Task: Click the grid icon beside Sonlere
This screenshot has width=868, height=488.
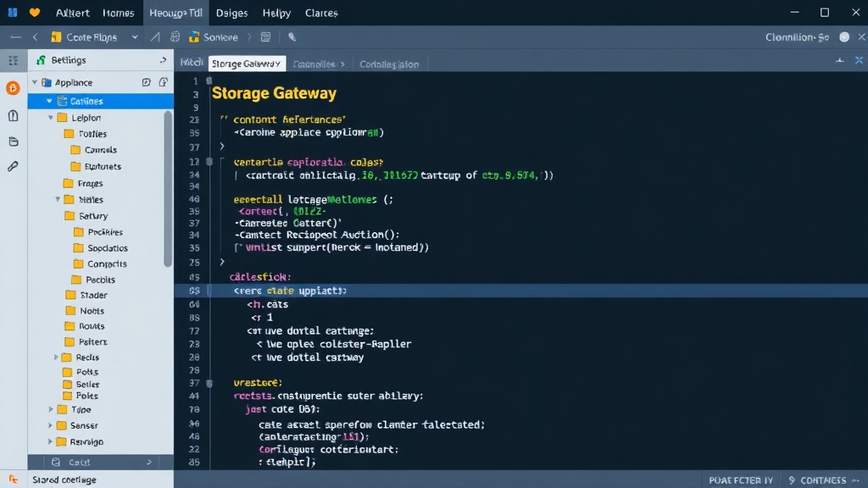Action: 175,37
